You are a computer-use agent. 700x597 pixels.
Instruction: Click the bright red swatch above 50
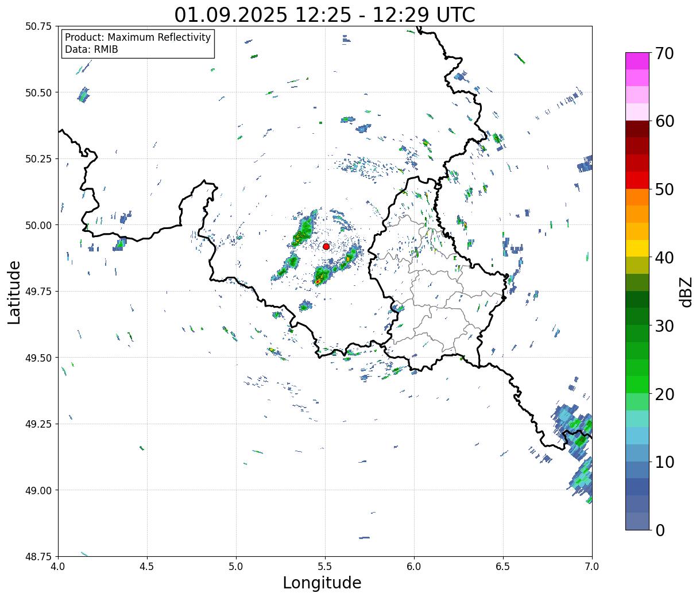coord(637,180)
